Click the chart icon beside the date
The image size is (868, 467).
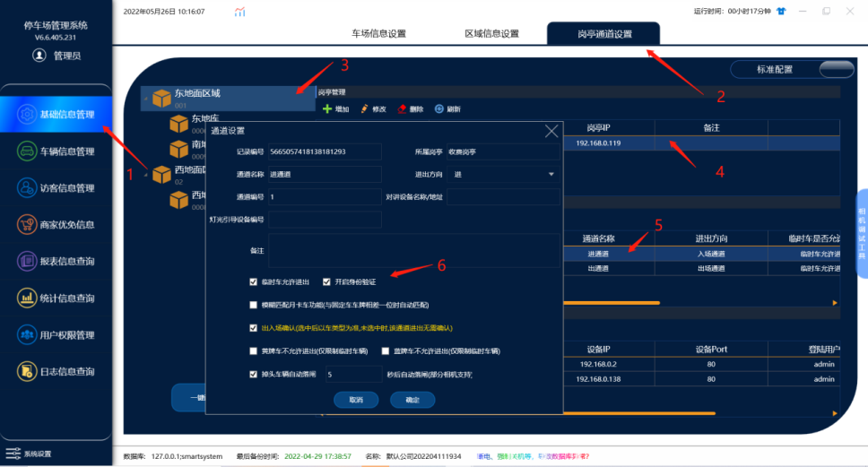click(x=239, y=12)
